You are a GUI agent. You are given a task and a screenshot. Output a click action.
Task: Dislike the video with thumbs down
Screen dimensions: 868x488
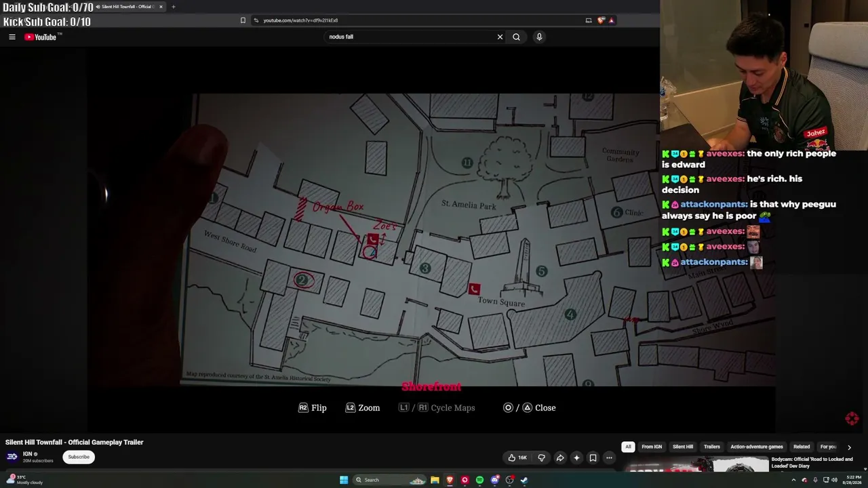(541, 457)
